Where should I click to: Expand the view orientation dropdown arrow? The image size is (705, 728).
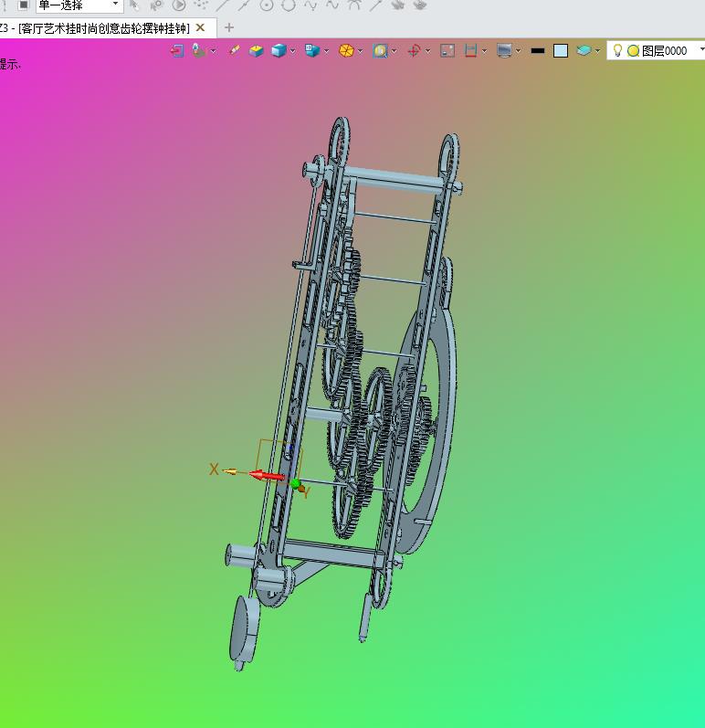(x=327, y=51)
